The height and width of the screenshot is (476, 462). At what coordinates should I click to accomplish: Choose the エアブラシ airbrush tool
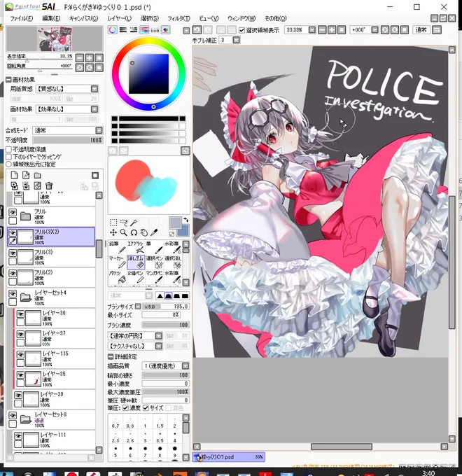click(x=136, y=247)
